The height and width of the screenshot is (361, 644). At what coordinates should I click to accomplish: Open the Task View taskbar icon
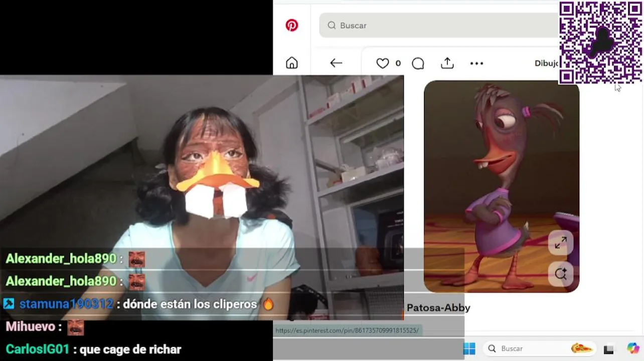pyautogui.click(x=609, y=349)
